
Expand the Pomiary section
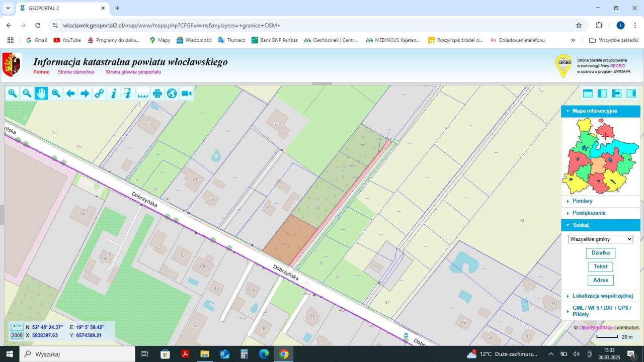(x=582, y=201)
